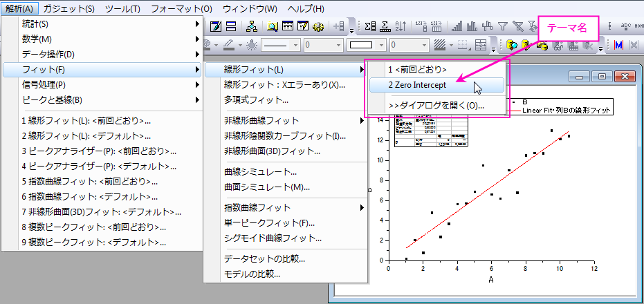Select フィット(F) menu item
This screenshot has height=304, width=644.
click(102, 70)
